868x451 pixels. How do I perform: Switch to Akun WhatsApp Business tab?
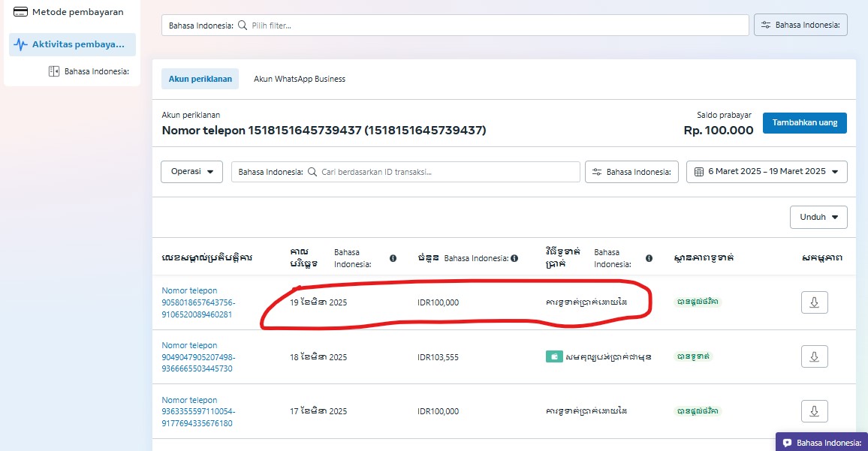[x=299, y=79]
